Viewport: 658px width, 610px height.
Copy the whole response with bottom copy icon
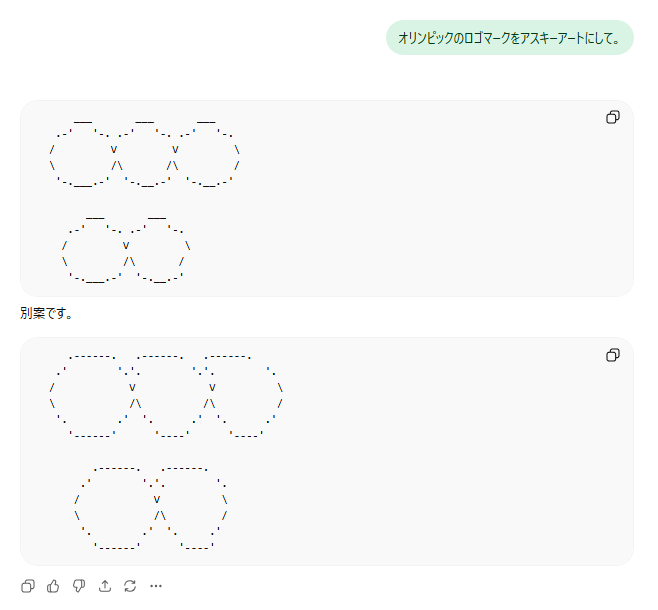[x=28, y=586]
